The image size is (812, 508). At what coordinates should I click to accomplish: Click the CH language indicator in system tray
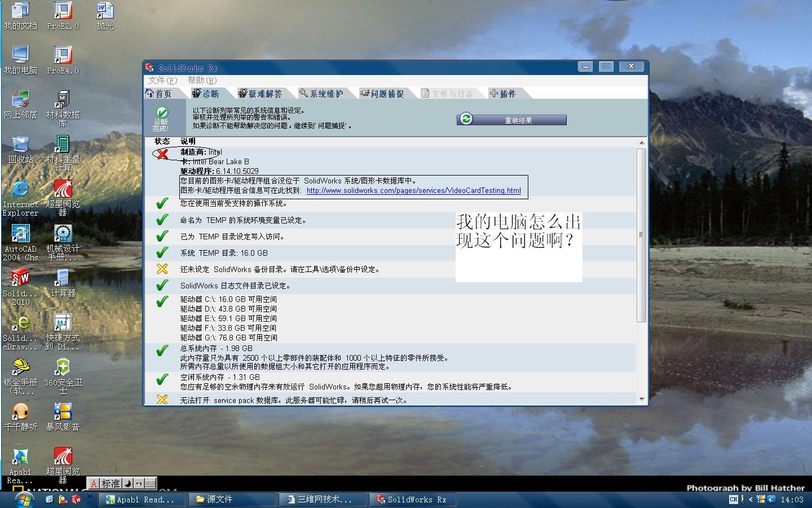click(733, 499)
